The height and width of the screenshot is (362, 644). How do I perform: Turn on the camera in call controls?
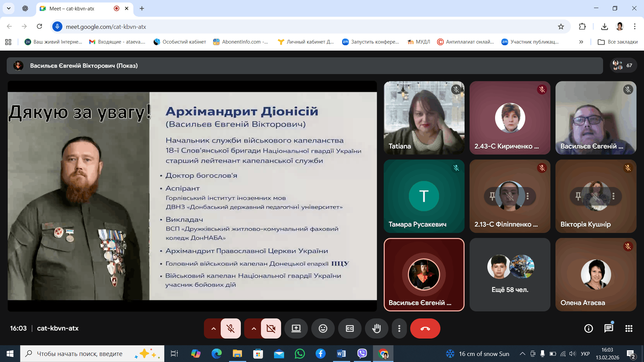click(271, 328)
